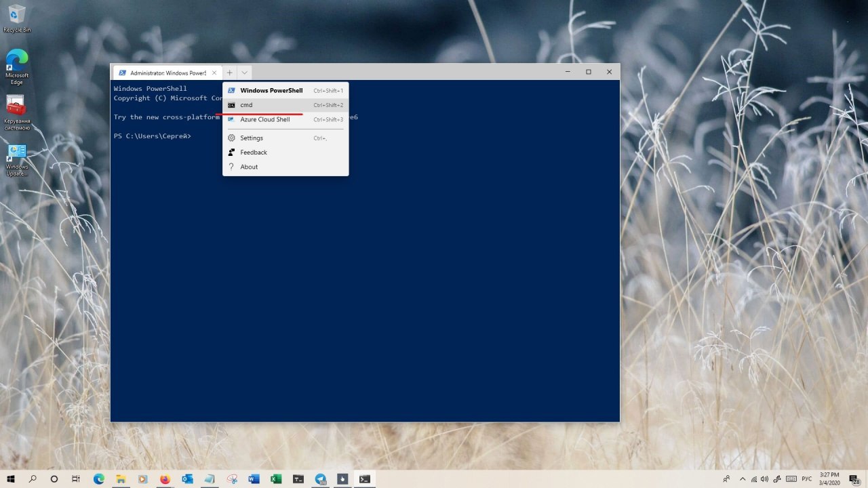
Task: Click the About question mark icon
Action: [231, 167]
